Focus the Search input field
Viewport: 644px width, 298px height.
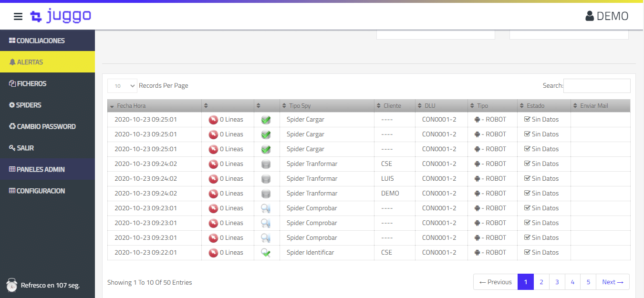pyautogui.click(x=597, y=86)
